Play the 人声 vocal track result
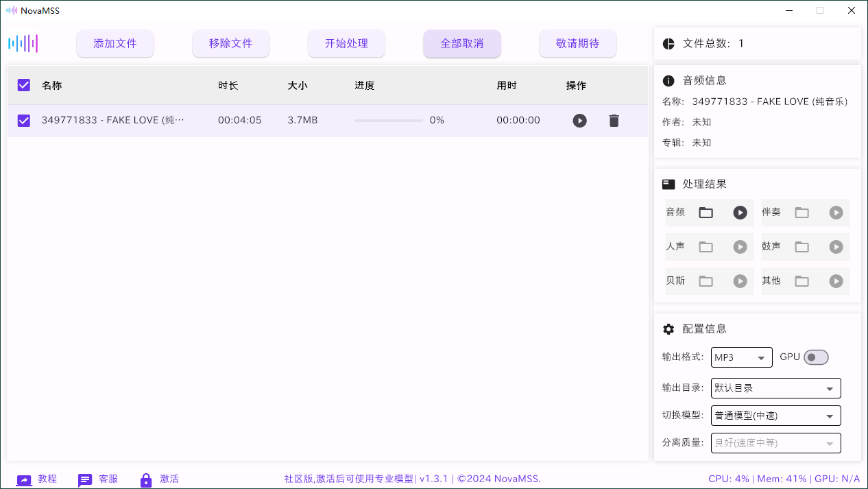The height and width of the screenshot is (489, 868). coord(740,247)
